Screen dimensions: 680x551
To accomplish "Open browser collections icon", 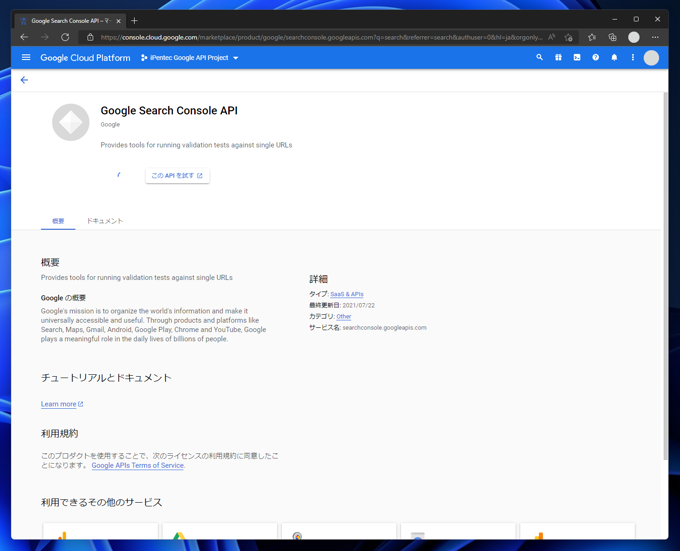I will (612, 37).
